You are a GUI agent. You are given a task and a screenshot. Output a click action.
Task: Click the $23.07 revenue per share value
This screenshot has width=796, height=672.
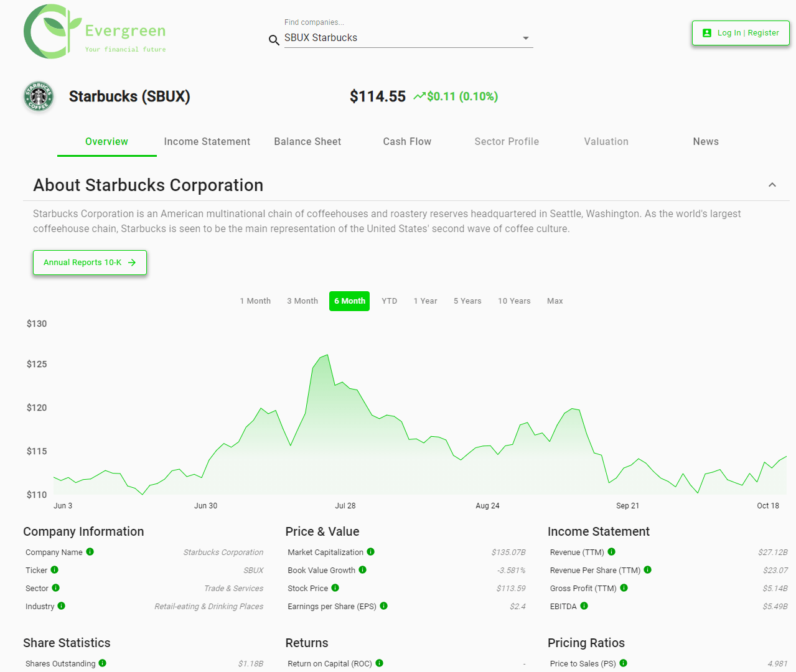[x=775, y=571]
